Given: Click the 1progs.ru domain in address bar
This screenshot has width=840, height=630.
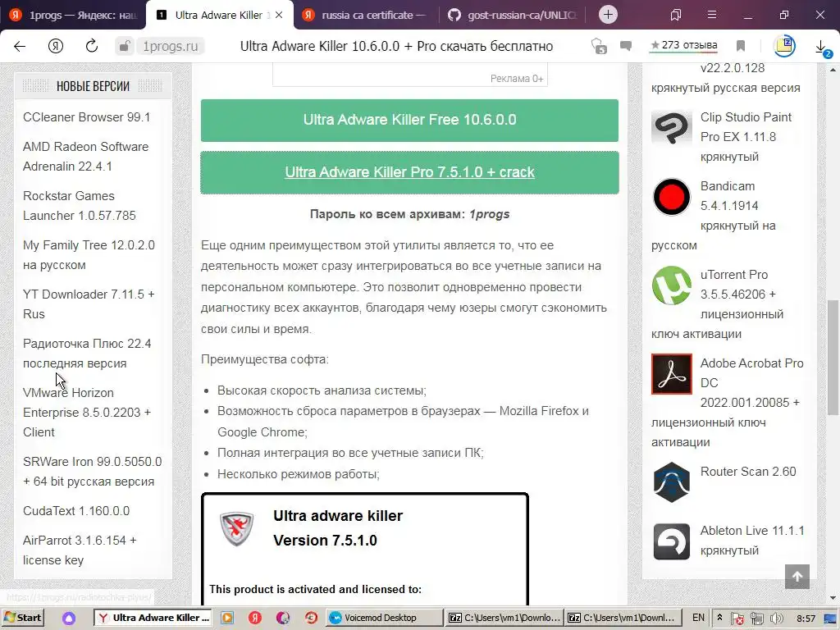Looking at the screenshot, I should tap(171, 46).
